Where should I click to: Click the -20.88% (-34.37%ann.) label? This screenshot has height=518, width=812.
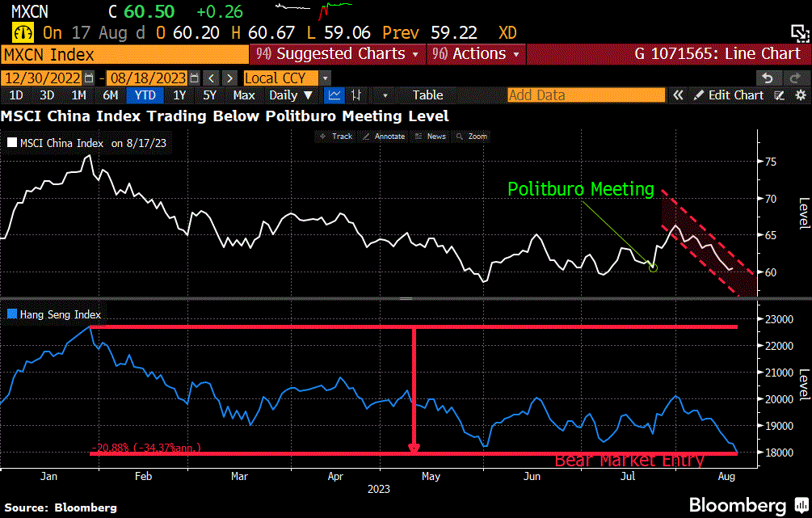click(146, 448)
